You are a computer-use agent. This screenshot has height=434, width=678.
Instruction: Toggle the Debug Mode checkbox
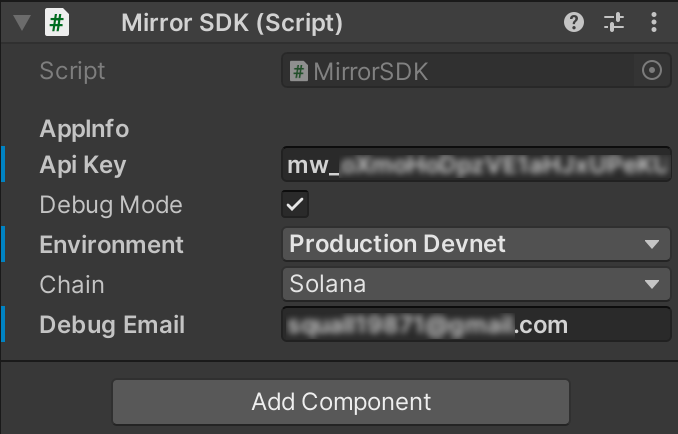(x=295, y=204)
